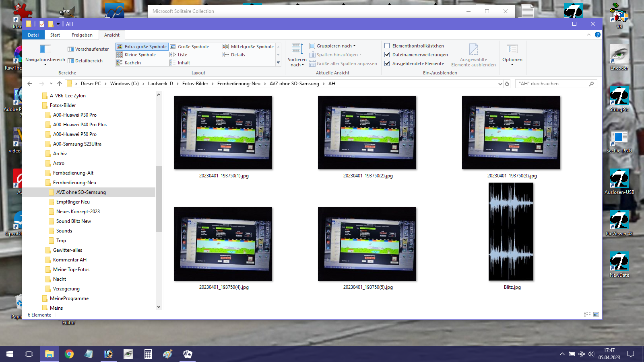Select the Blitz.jpg waveform thumbnail
The image size is (644, 362).
tap(511, 232)
